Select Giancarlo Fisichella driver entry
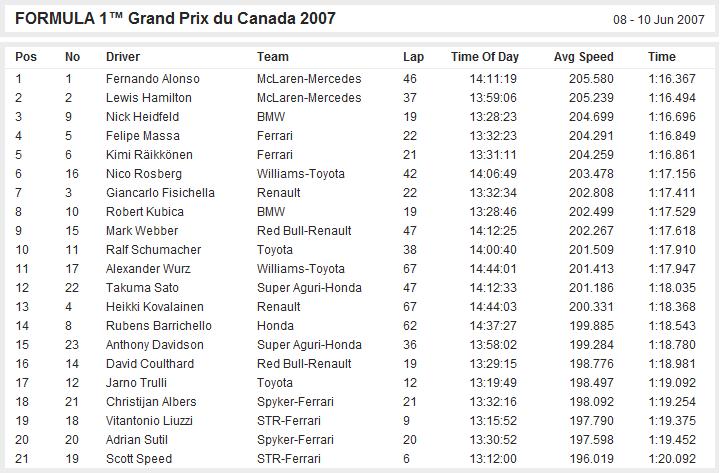The width and height of the screenshot is (721, 473). point(160,193)
